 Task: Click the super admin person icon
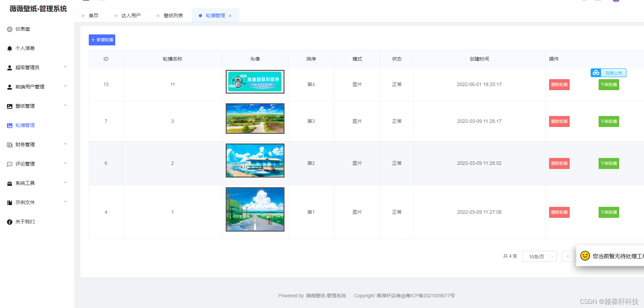click(10, 68)
